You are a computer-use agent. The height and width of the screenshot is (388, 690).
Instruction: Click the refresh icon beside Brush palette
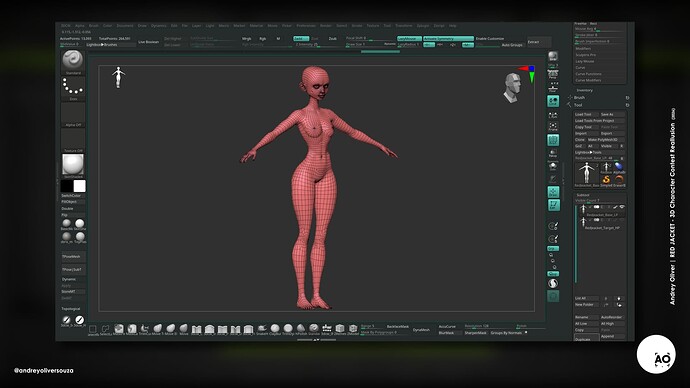point(627,98)
